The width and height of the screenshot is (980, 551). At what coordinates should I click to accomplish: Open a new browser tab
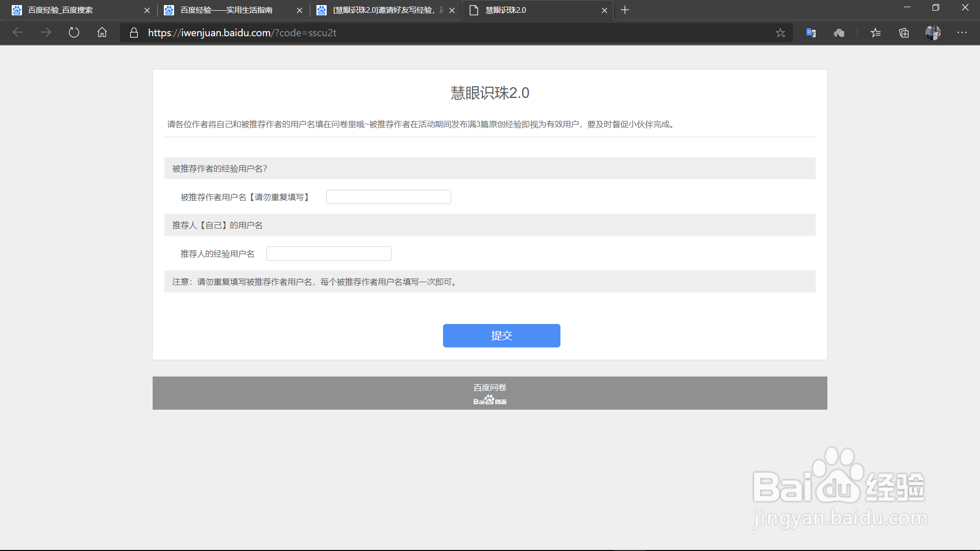pos(625,10)
